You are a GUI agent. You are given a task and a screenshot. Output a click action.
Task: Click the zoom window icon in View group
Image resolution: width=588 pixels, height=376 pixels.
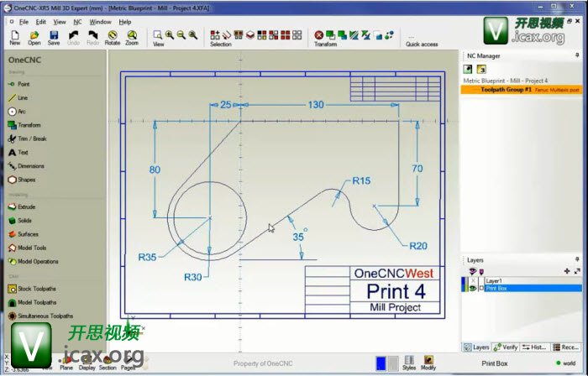pyautogui.click(x=158, y=34)
